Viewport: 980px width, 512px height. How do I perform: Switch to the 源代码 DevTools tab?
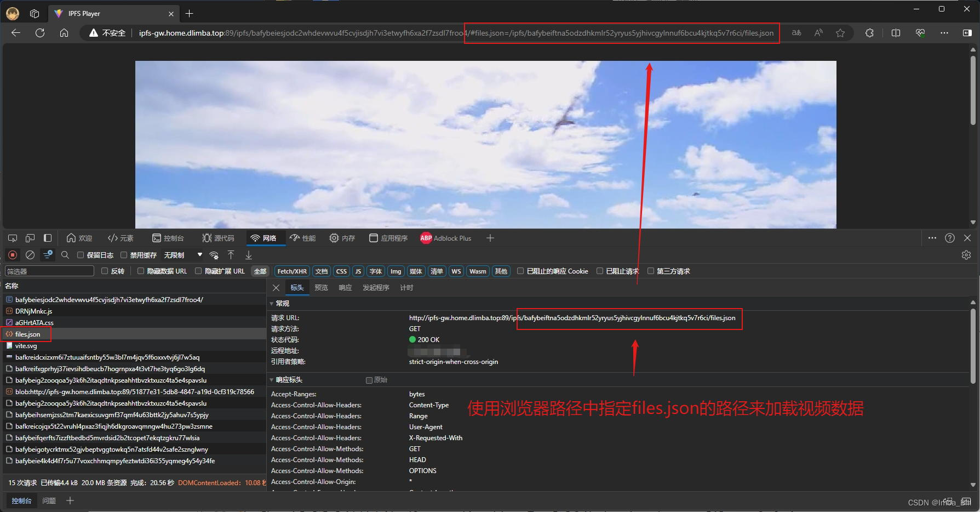tap(218, 238)
